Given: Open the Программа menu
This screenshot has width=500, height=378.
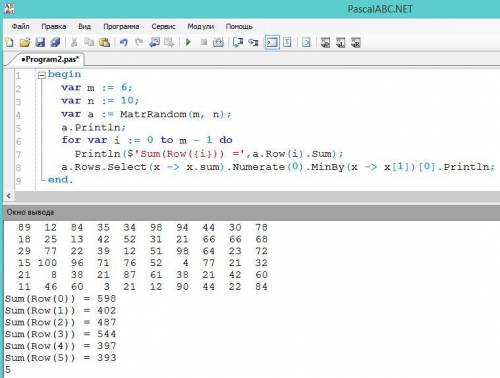Looking at the screenshot, I should point(121,26).
